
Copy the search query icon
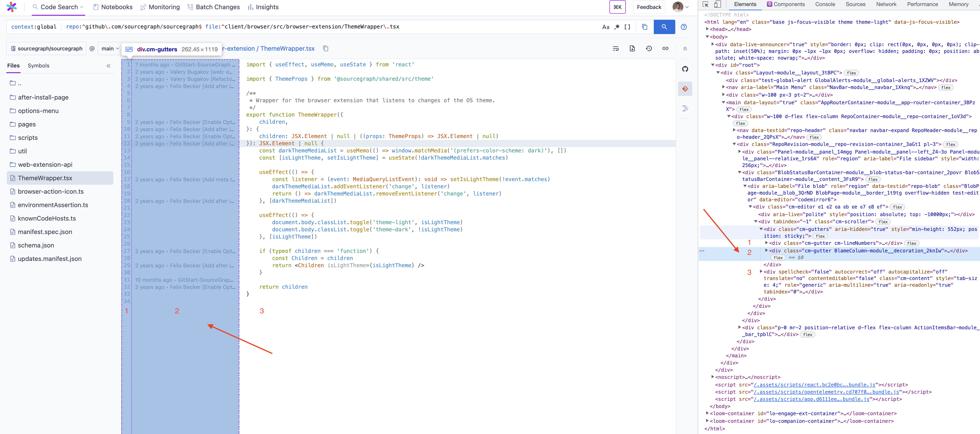pos(644,27)
